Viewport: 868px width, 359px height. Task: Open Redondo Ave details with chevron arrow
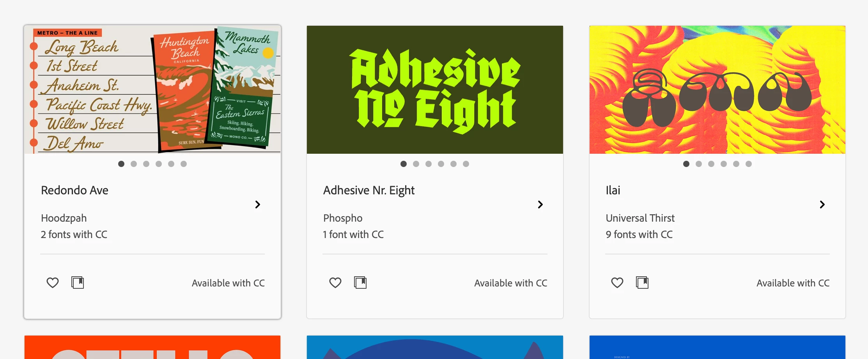(258, 204)
